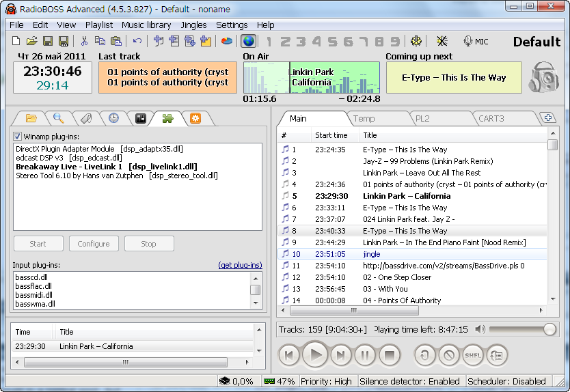Open the Music library menu

tap(146, 25)
